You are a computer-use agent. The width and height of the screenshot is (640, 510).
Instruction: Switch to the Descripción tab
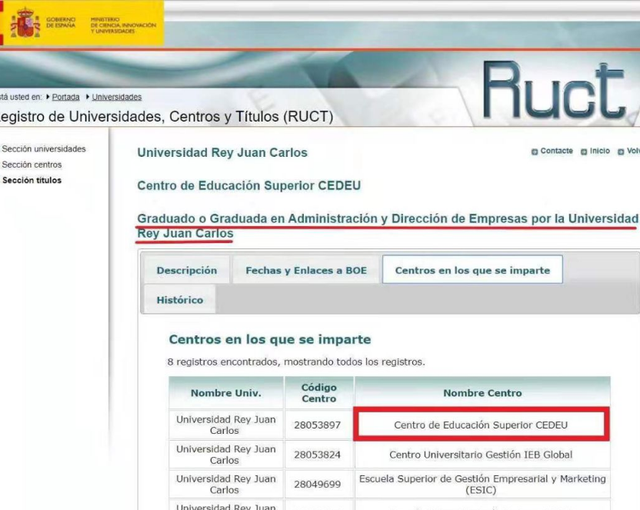[187, 270]
